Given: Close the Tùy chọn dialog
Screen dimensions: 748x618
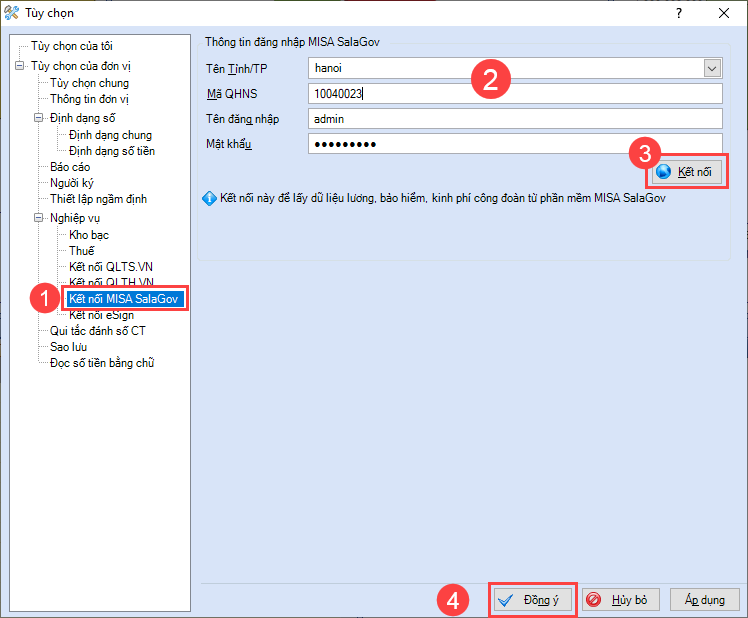Looking at the screenshot, I should [724, 13].
